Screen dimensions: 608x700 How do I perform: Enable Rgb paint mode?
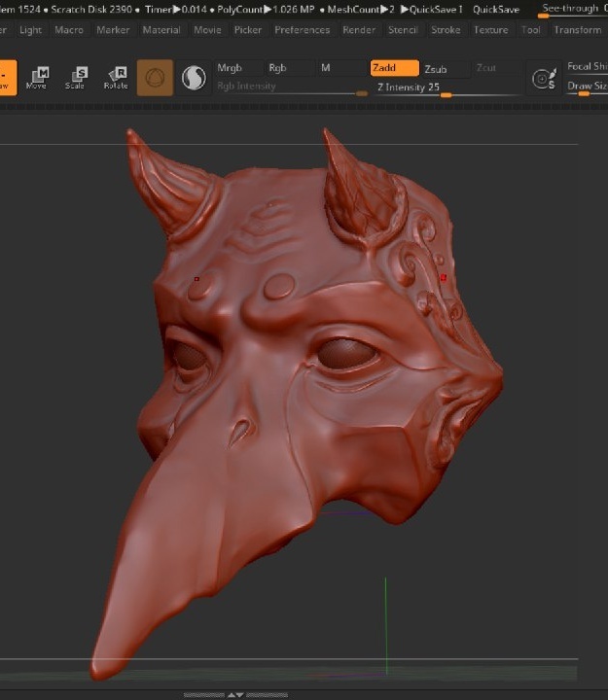278,68
